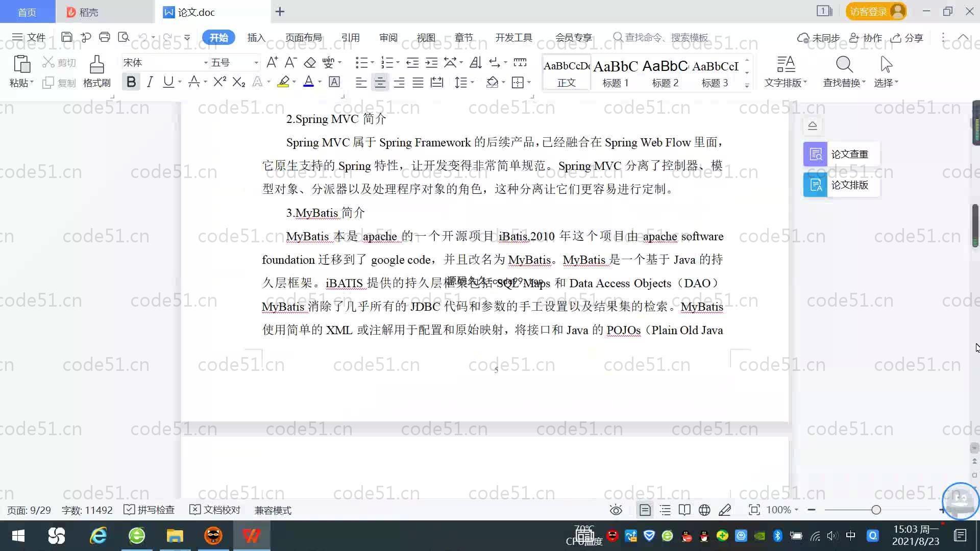Increase font size with A+ icon
The height and width of the screenshot is (551, 980).
(x=272, y=62)
